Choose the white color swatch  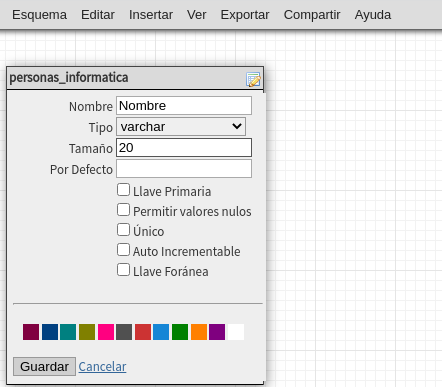click(x=236, y=332)
